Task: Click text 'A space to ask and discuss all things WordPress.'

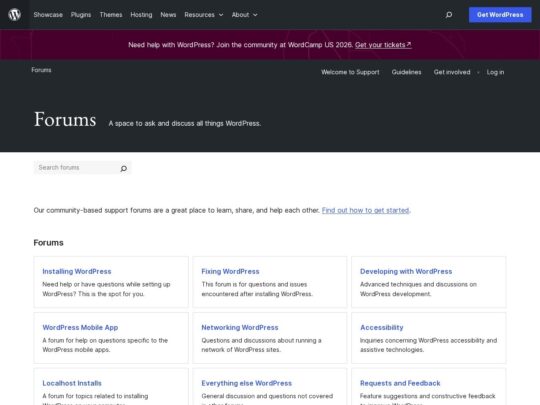Action: click(x=185, y=123)
